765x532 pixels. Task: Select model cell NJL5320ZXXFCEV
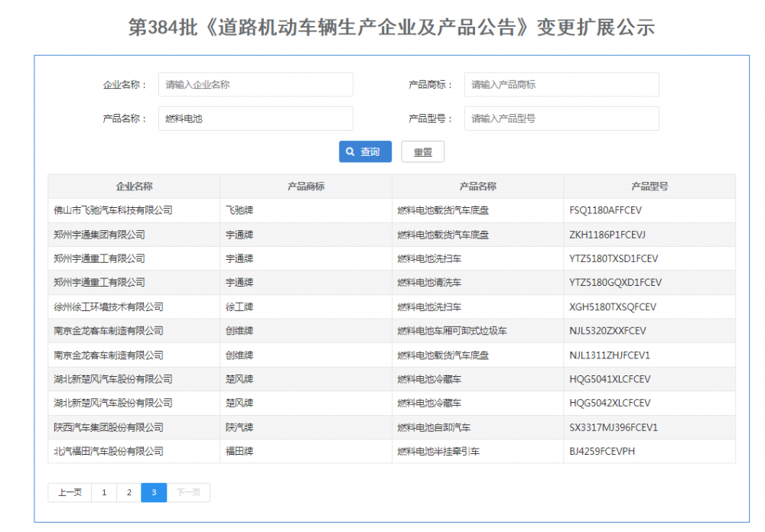608,331
